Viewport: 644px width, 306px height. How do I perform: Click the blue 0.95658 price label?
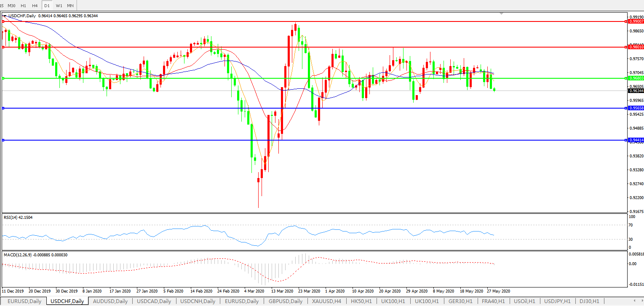pos(636,108)
